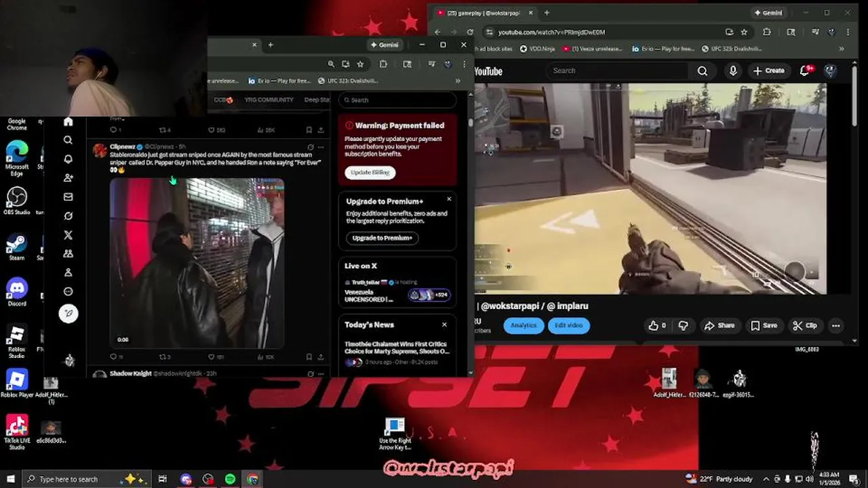Click Update Billing button
868x488 pixels.
coord(370,172)
